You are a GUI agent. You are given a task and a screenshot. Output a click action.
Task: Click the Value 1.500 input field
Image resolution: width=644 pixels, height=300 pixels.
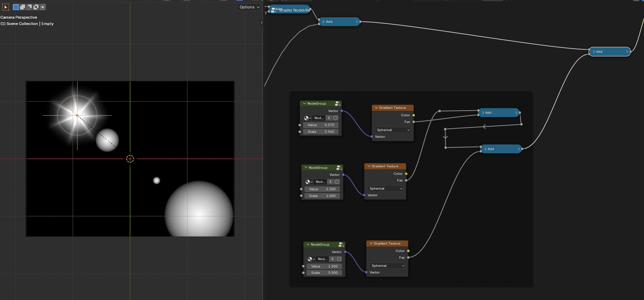coord(324,267)
